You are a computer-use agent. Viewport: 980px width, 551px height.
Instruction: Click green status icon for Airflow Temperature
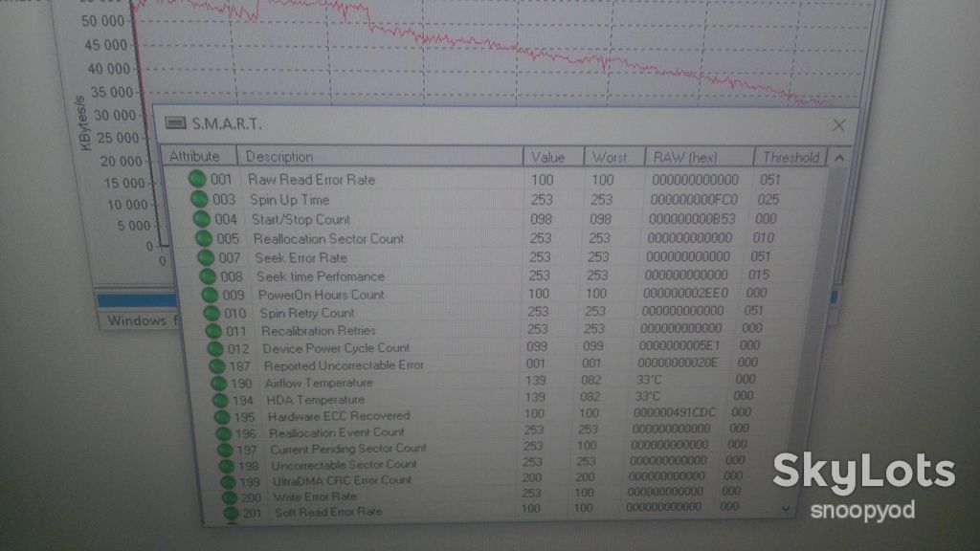(219, 383)
